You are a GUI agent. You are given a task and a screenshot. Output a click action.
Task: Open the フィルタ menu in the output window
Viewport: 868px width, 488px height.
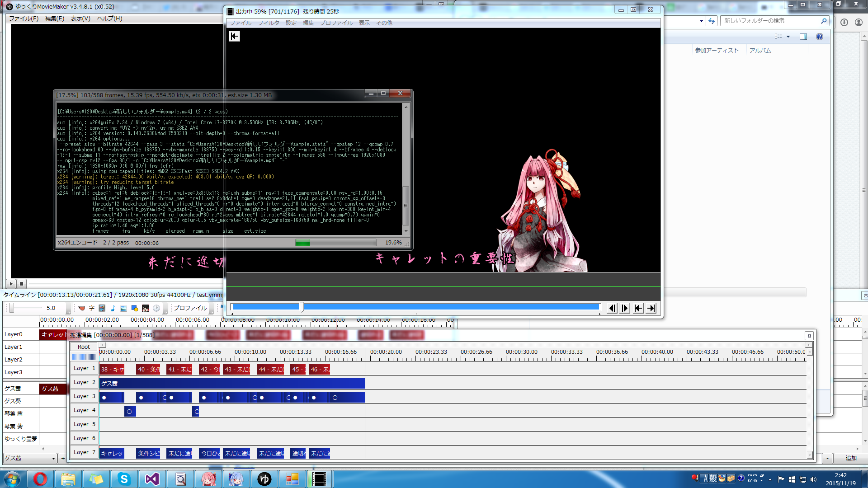pos(269,23)
